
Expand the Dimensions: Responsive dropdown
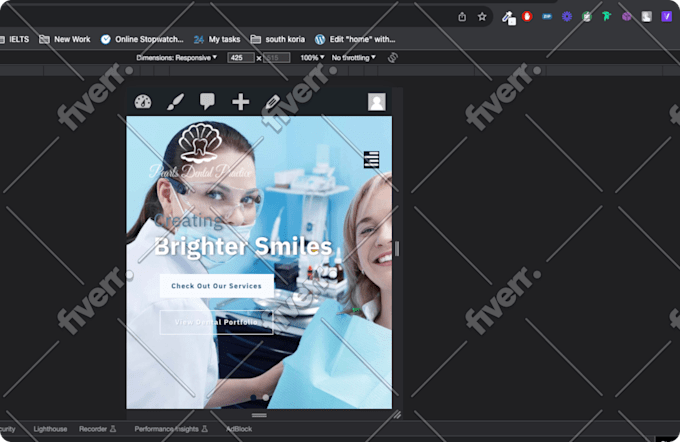tap(177, 58)
